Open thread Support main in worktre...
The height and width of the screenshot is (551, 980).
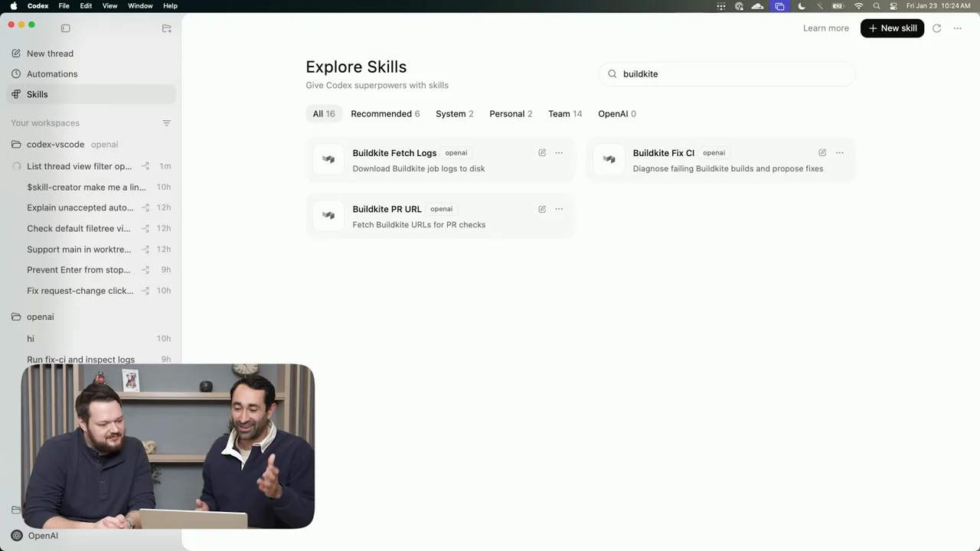90,249
